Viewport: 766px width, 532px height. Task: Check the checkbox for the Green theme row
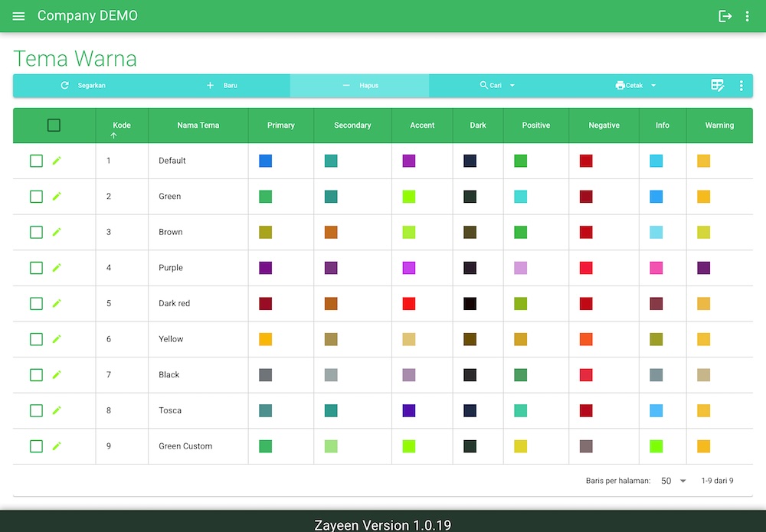(35, 196)
